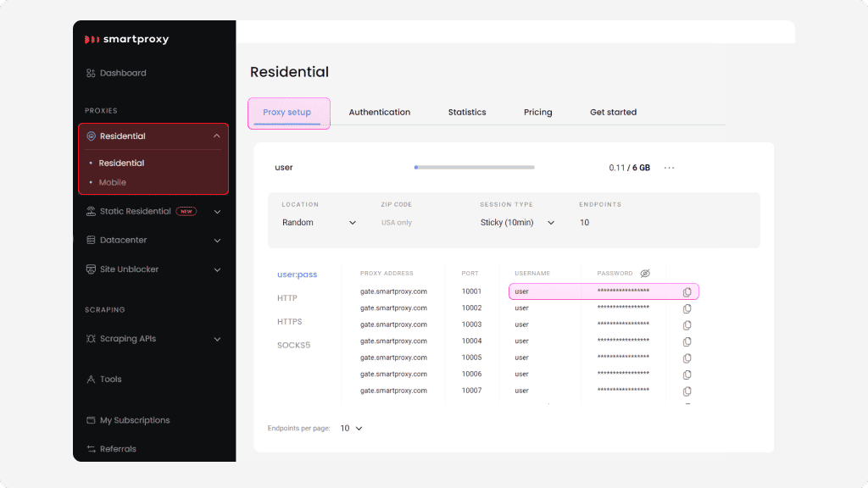Select the SOCKS5 protocol option

click(292, 346)
